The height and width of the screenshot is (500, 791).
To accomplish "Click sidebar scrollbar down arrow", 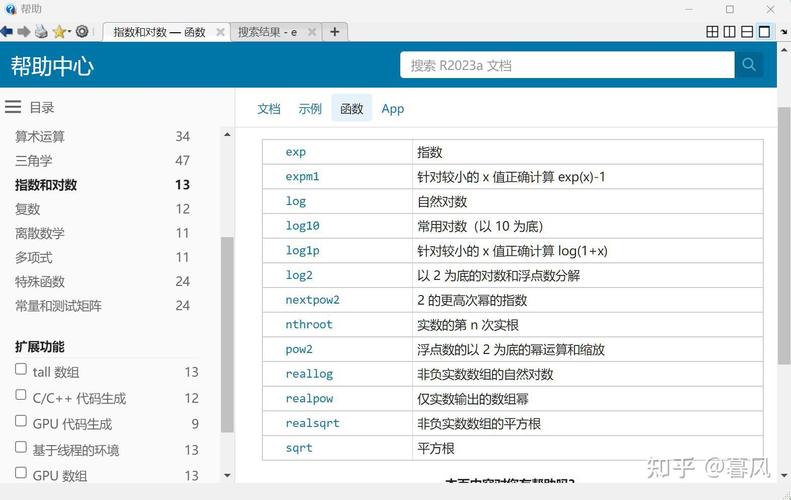I will [x=227, y=475].
